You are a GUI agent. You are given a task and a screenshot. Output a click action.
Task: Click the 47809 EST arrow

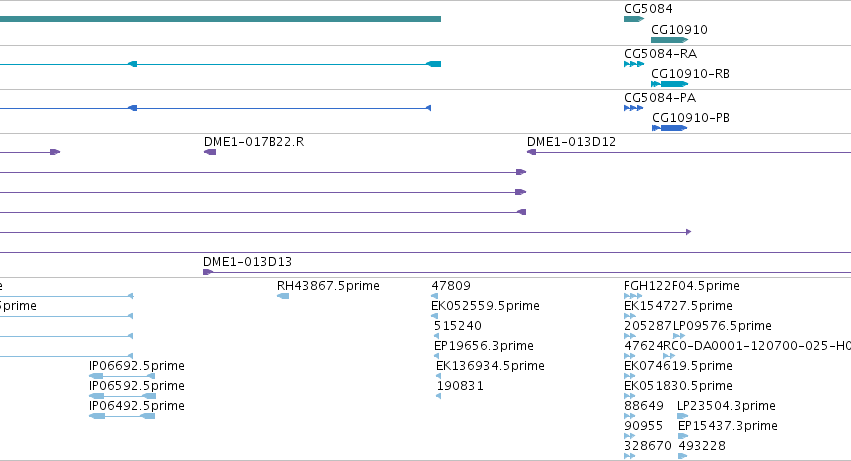(x=434, y=296)
